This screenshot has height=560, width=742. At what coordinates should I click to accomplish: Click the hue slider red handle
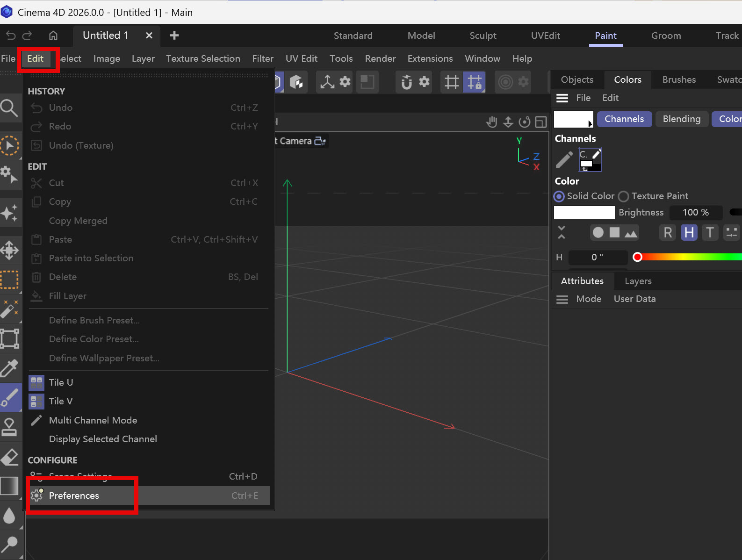(637, 257)
